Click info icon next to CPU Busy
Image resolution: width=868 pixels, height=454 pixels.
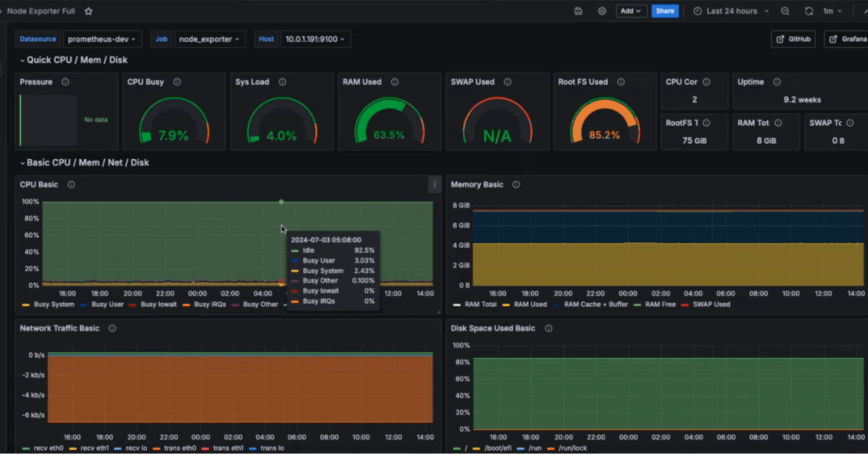[x=177, y=82]
